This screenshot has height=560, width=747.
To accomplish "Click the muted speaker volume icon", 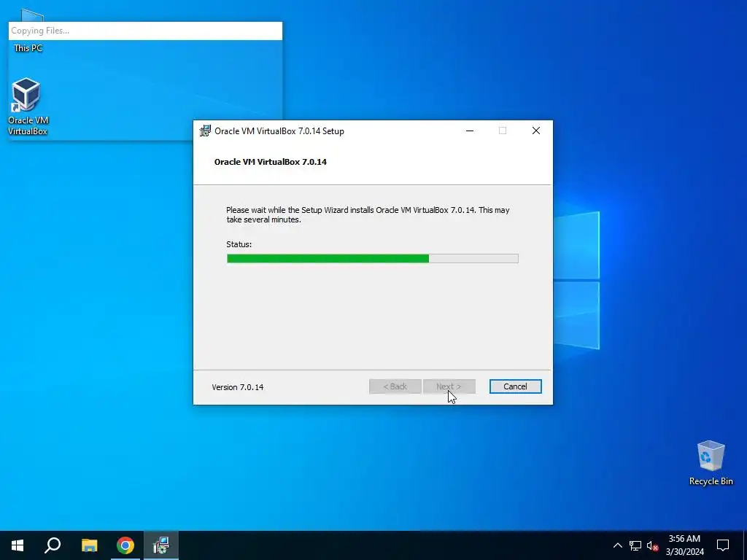I will (652, 545).
